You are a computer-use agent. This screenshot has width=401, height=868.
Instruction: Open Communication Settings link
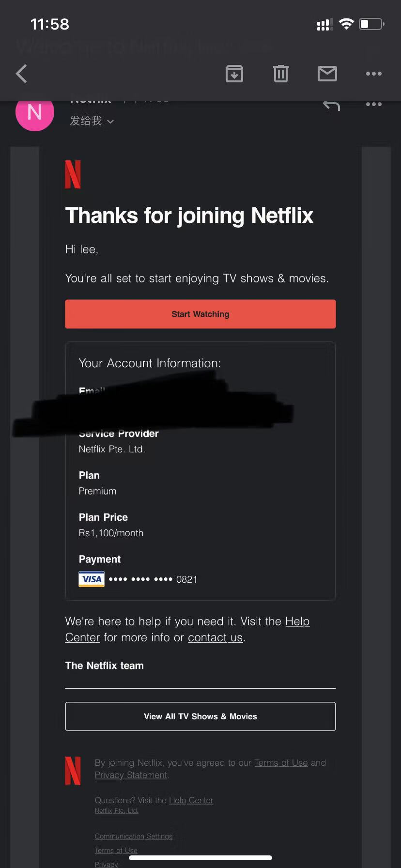pyautogui.click(x=134, y=836)
